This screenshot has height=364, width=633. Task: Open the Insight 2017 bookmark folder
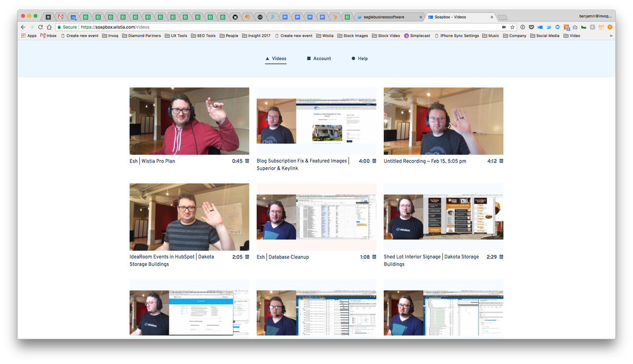(256, 36)
